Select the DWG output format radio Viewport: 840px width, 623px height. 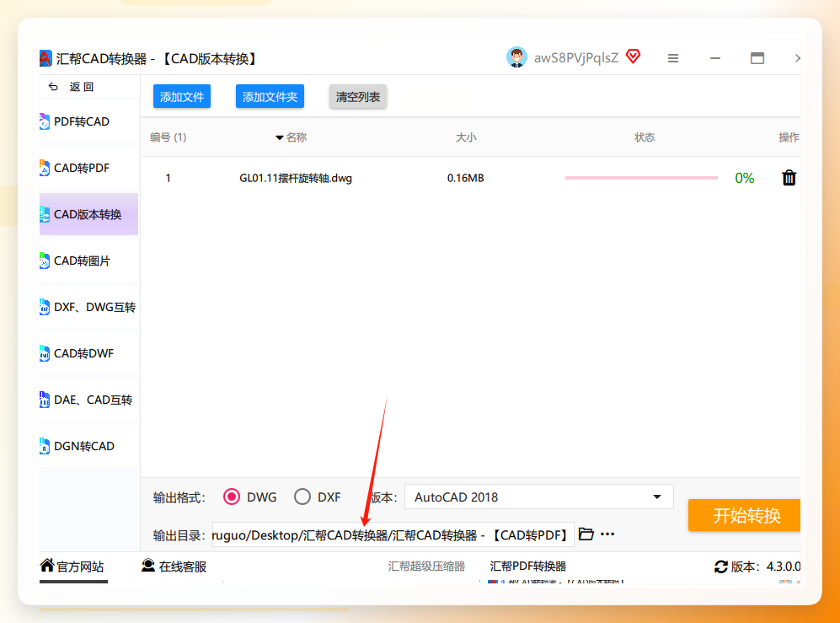tap(232, 497)
